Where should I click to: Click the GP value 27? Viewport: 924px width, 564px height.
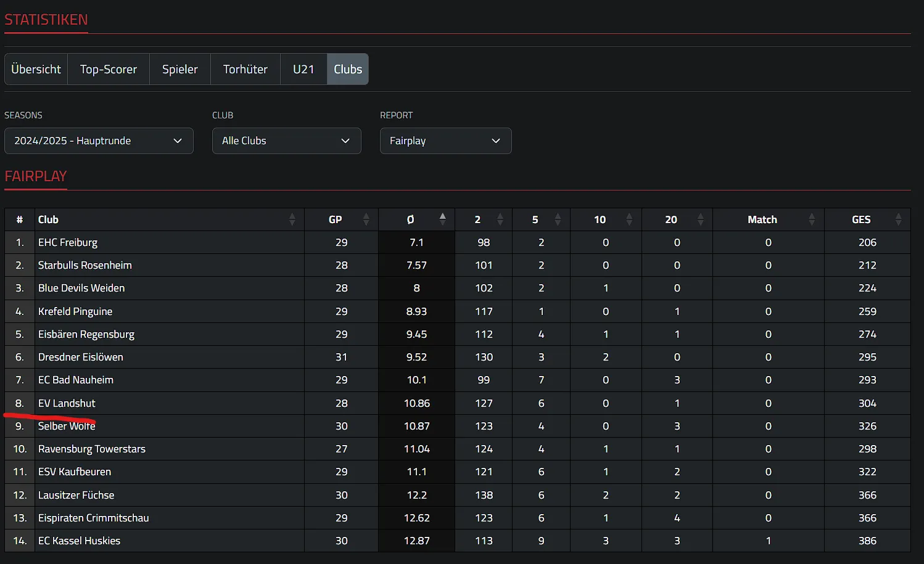click(x=341, y=449)
